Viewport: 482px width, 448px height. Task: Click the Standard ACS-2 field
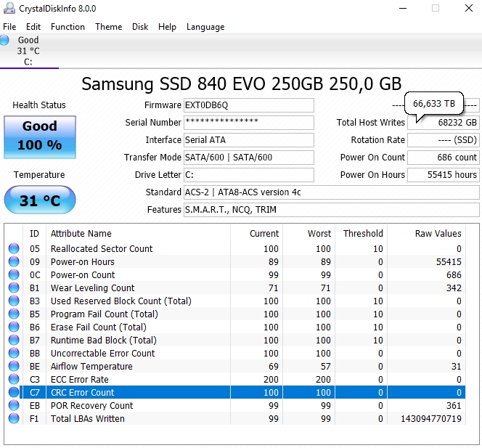click(x=331, y=192)
